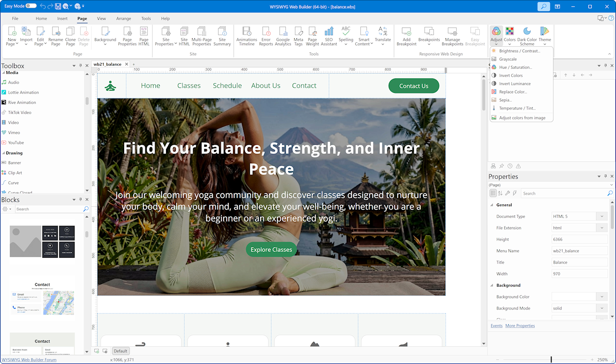
Task: Switch to the Insert ribbon tab
Action: pos(62,19)
